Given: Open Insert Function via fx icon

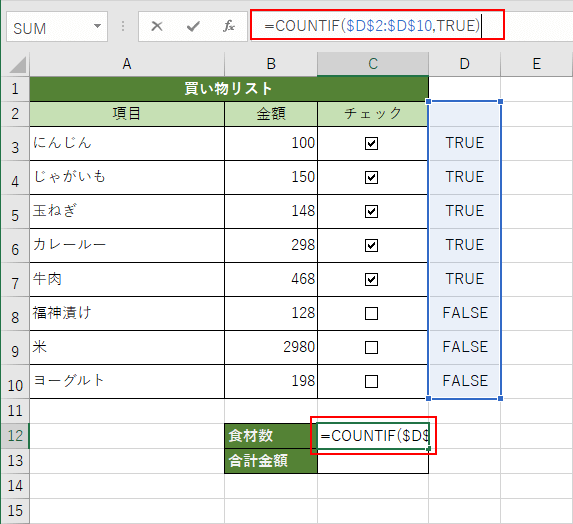Looking at the screenshot, I should point(229,26).
